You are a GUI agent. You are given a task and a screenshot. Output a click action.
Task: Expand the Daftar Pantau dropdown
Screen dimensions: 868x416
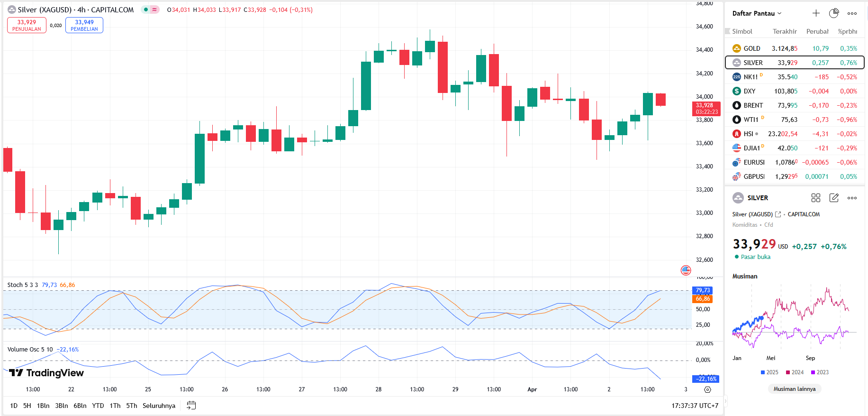point(757,13)
